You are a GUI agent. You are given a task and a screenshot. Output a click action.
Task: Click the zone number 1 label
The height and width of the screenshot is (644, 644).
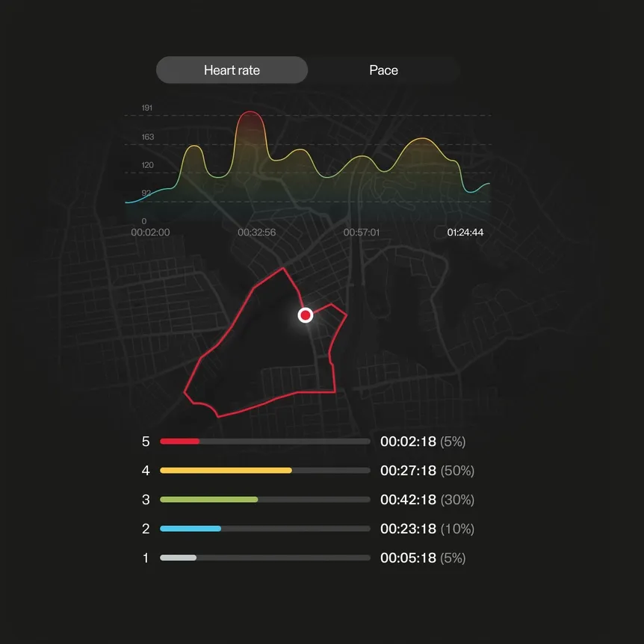[x=146, y=557]
